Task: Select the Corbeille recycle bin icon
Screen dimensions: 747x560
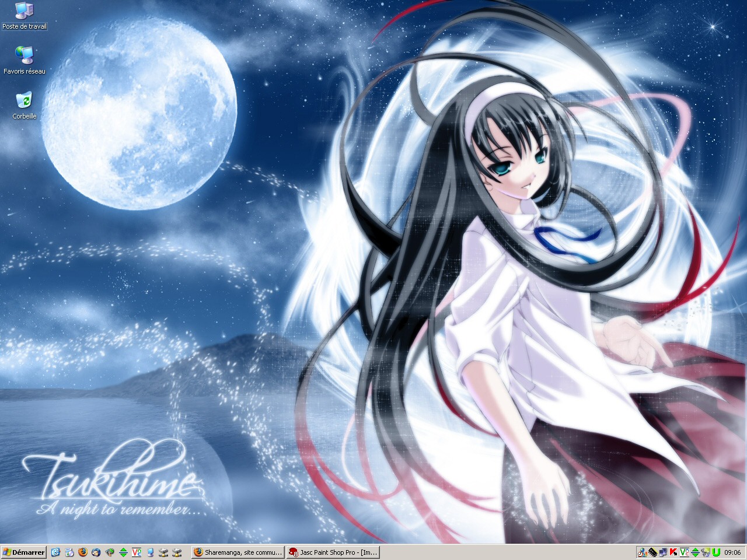Action: click(25, 105)
